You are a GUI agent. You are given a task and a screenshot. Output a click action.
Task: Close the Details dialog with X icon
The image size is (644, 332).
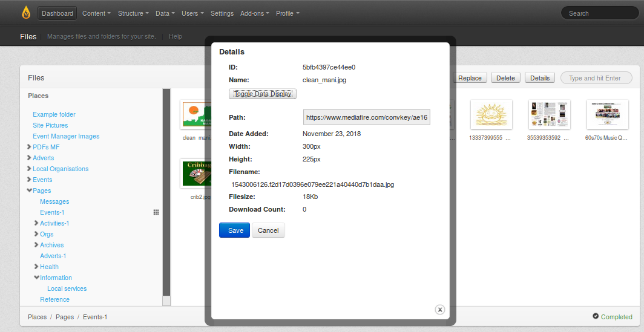pos(440,310)
